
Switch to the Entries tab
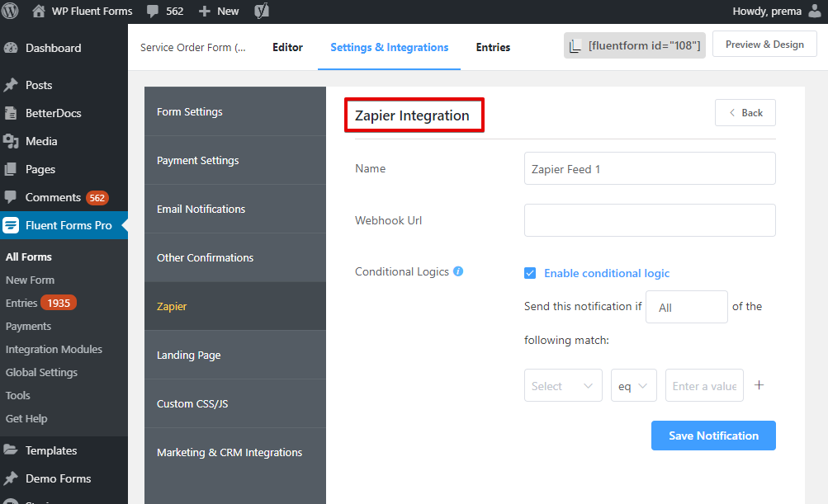coord(493,48)
